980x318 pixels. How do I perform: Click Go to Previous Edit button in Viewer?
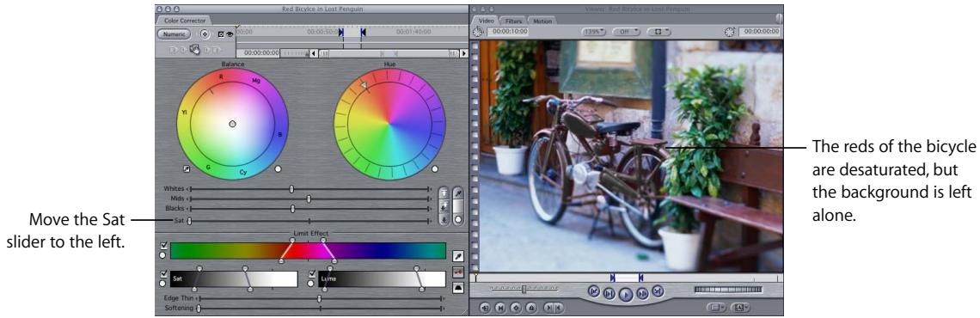coord(594,290)
